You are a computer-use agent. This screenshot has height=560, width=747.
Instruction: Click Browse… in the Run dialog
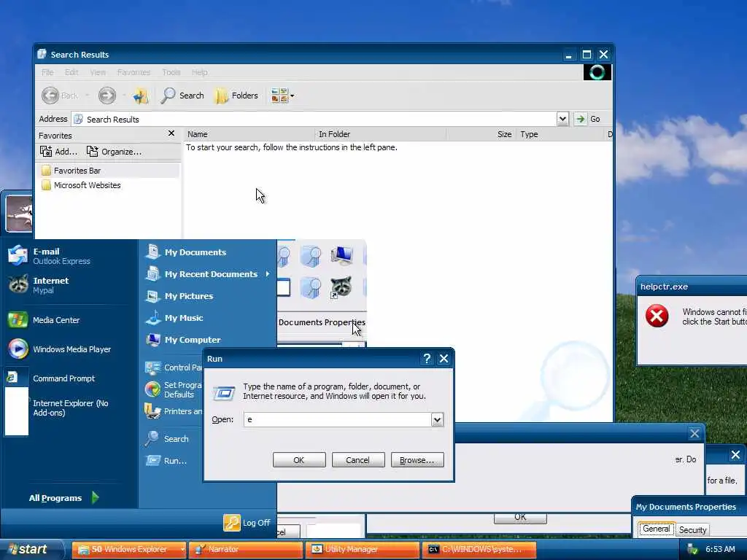(417, 460)
